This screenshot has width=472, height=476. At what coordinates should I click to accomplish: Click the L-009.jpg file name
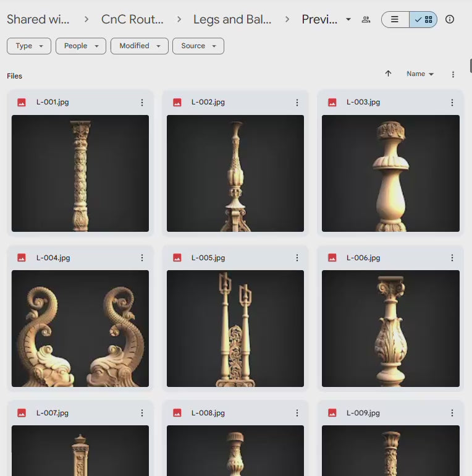363,413
